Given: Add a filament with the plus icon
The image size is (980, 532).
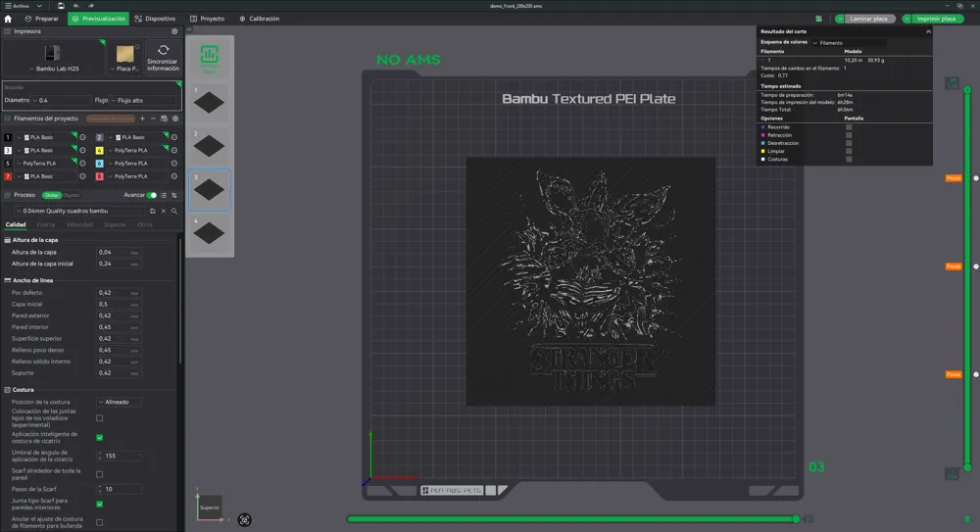Looking at the screenshot, I should click(142, 119).
